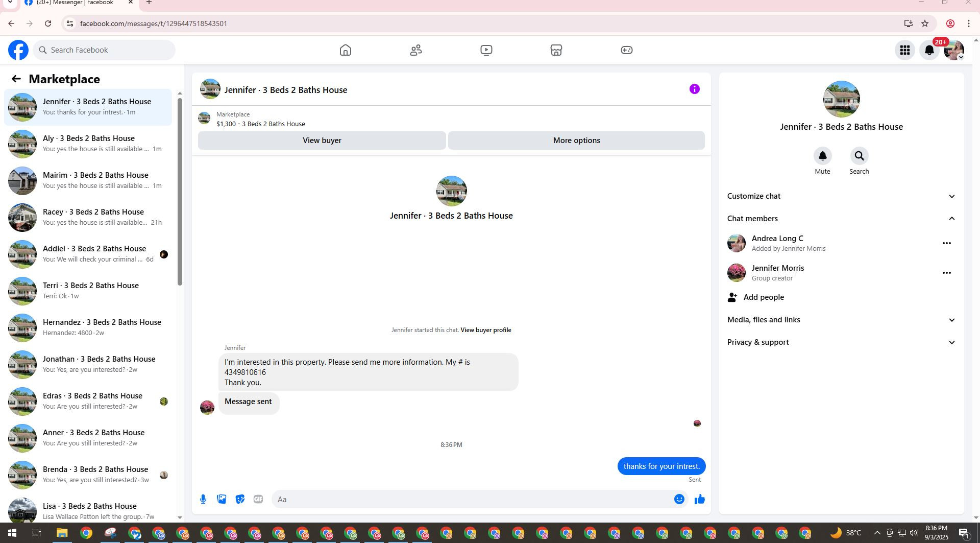Send a thumbs-up like

click(x=699, y=500)
